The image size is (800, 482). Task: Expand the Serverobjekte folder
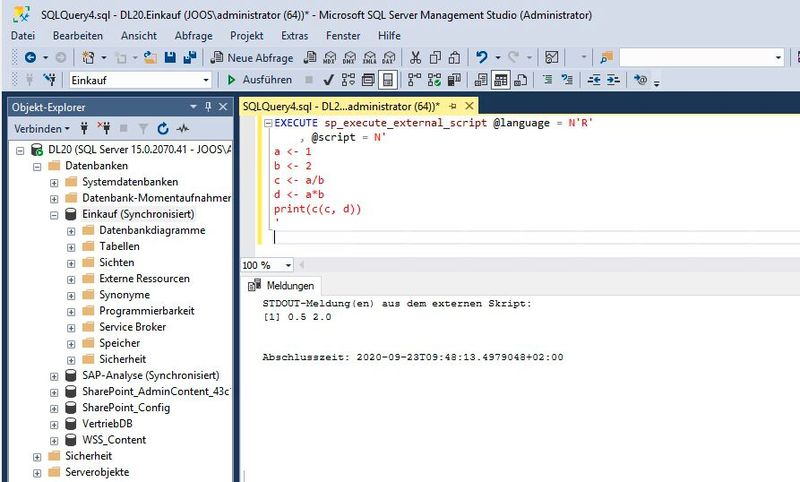[x=37, y=473]
